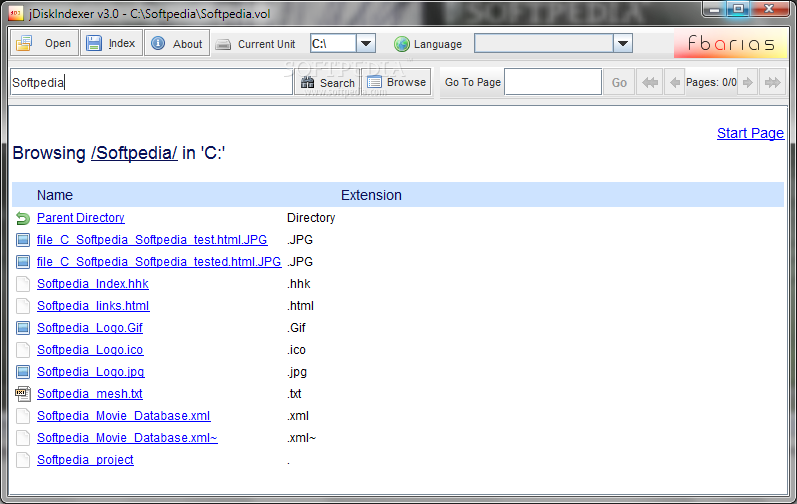Click image icon beside Softpedia_Logo.jpg
The image size is (797, 504).
[x=23, y=372]
